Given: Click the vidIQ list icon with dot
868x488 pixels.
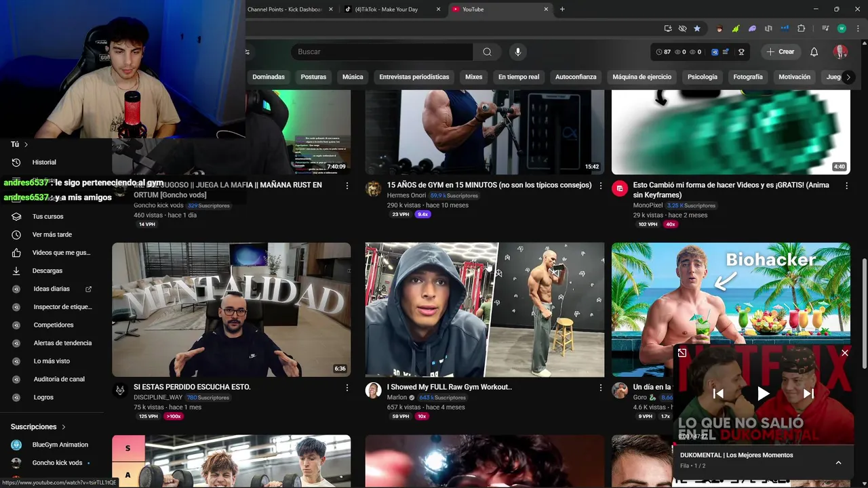Looking at the screenshot, I should pos(726,52).
